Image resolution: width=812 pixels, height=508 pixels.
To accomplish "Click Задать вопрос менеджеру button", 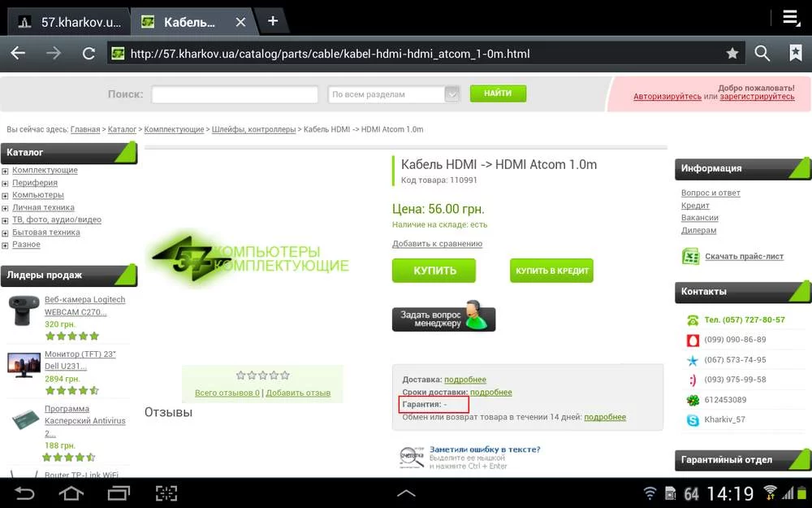I will 444,317.
